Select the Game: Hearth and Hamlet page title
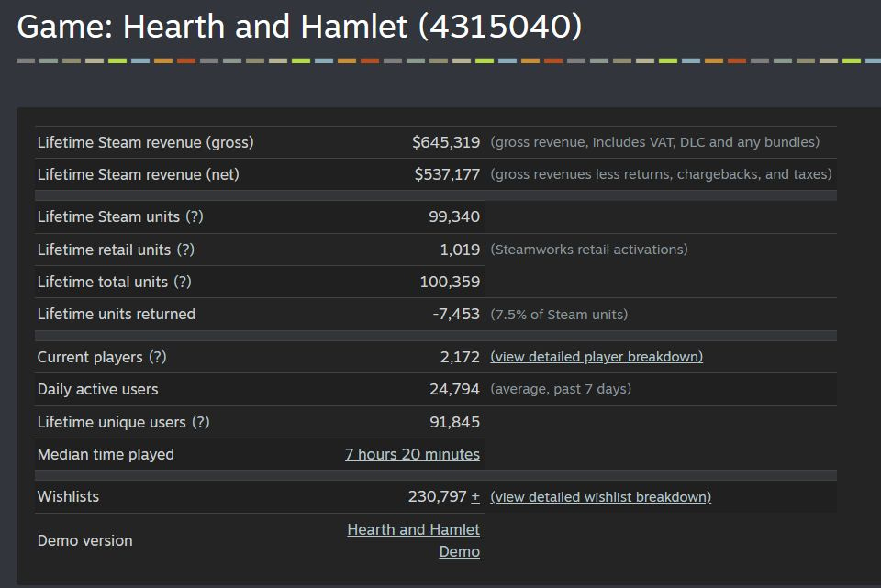881x588 pixels. [299, 27]
